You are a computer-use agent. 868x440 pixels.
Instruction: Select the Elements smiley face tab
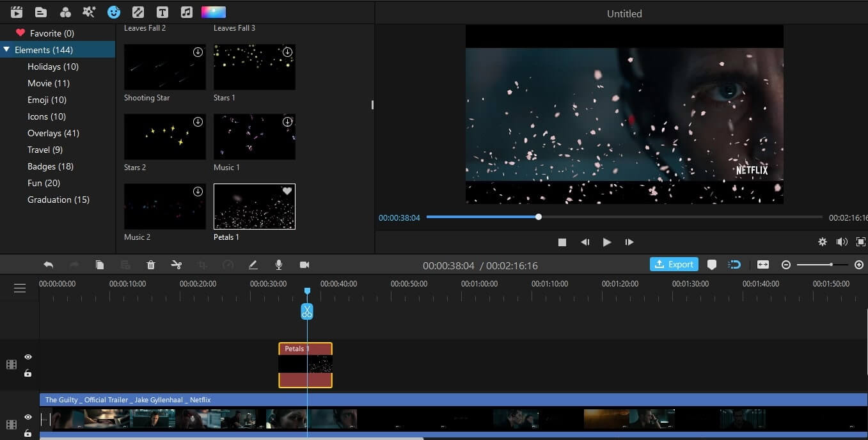(x=114, y=12)
